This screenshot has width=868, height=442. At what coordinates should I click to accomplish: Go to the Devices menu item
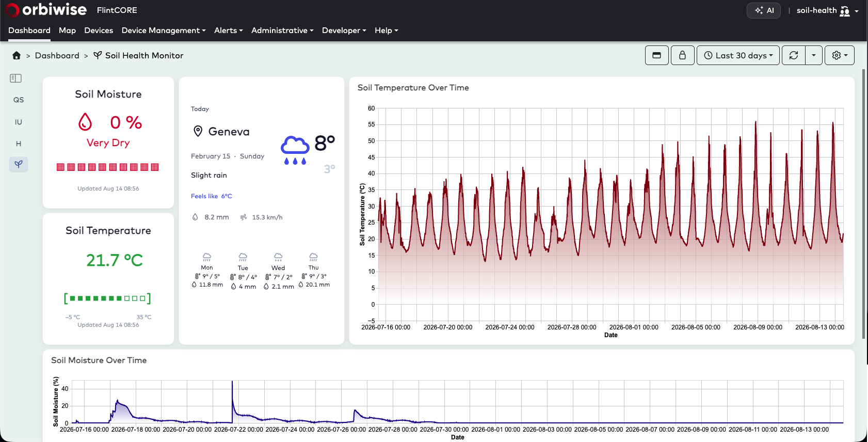coord(99,30)
